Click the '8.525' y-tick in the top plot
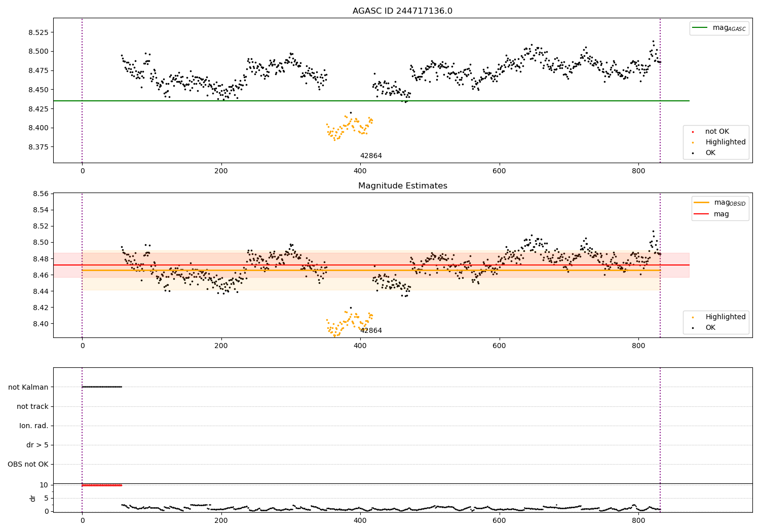 (39, 32)
